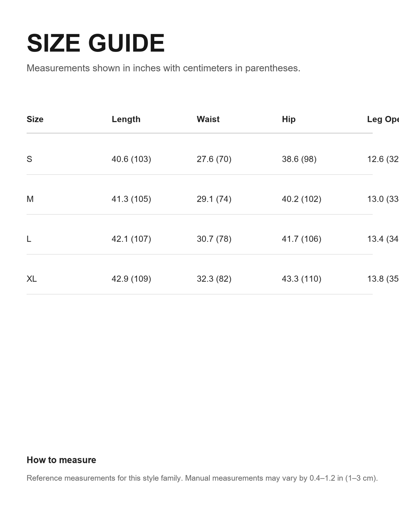
Task: Click the S length value 40.6 (103)
Action: tap(131, 159)
